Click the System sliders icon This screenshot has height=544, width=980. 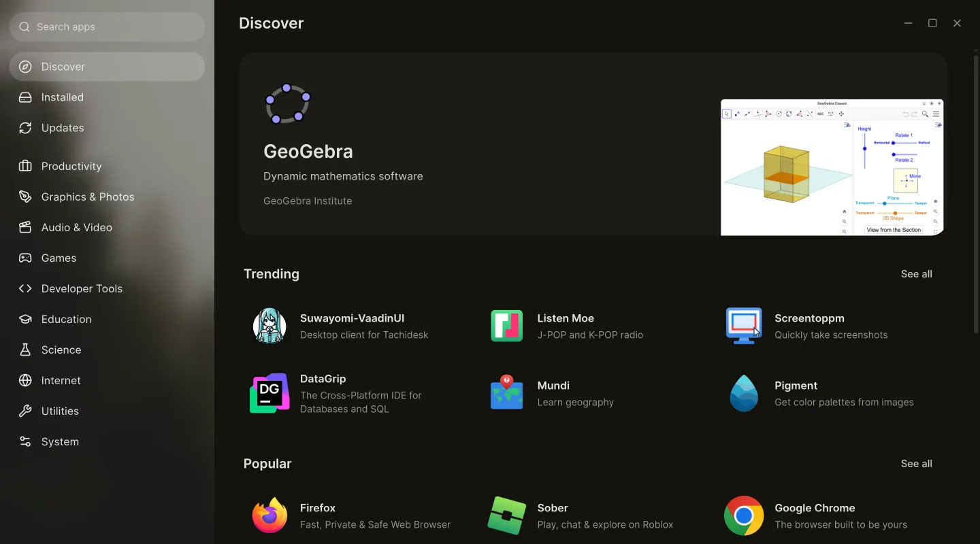25,441
